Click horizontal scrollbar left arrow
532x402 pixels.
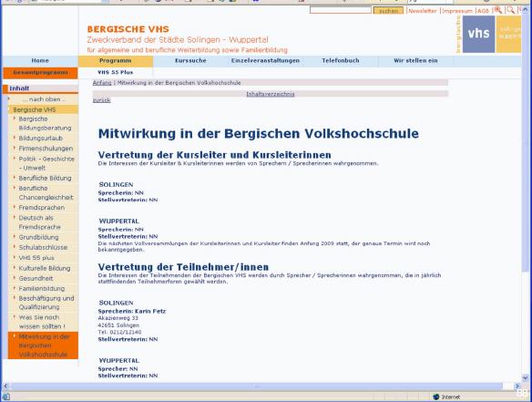click(x=5, y=386)
